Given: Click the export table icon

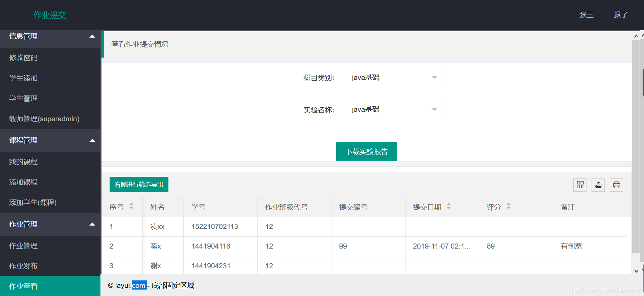Looking at the screenshot, I should coord(598,185).
